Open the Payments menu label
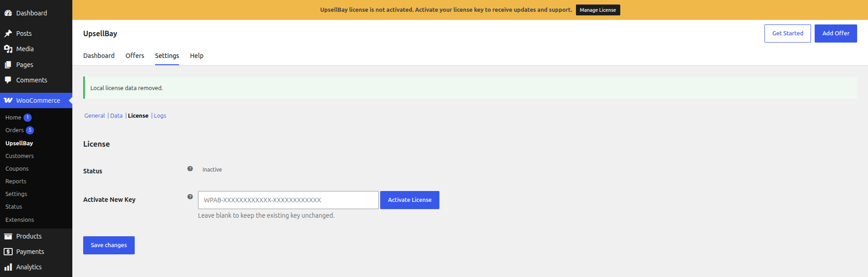Screen dimensions: 868x277 point(30,252)
